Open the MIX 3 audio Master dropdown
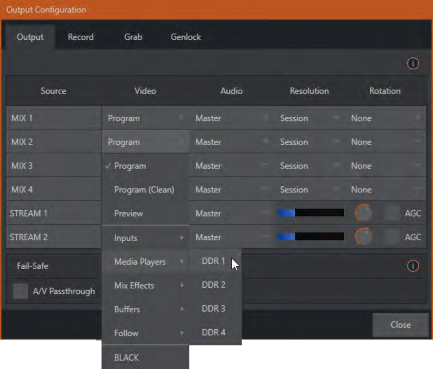This screenshot has width=433, height=369. [x=232, y=166]
